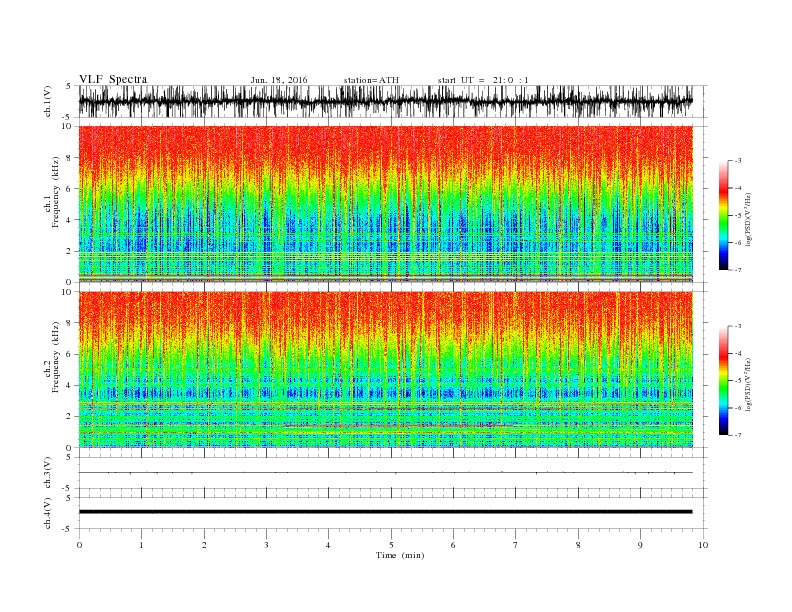Click the 'Time (min)' axis label

point(400,555)
